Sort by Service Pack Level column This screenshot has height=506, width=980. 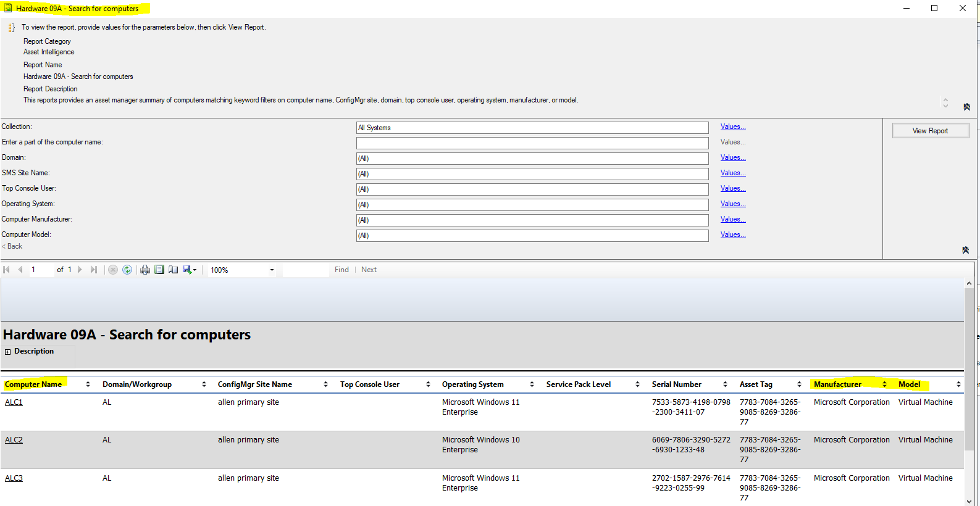637,384
